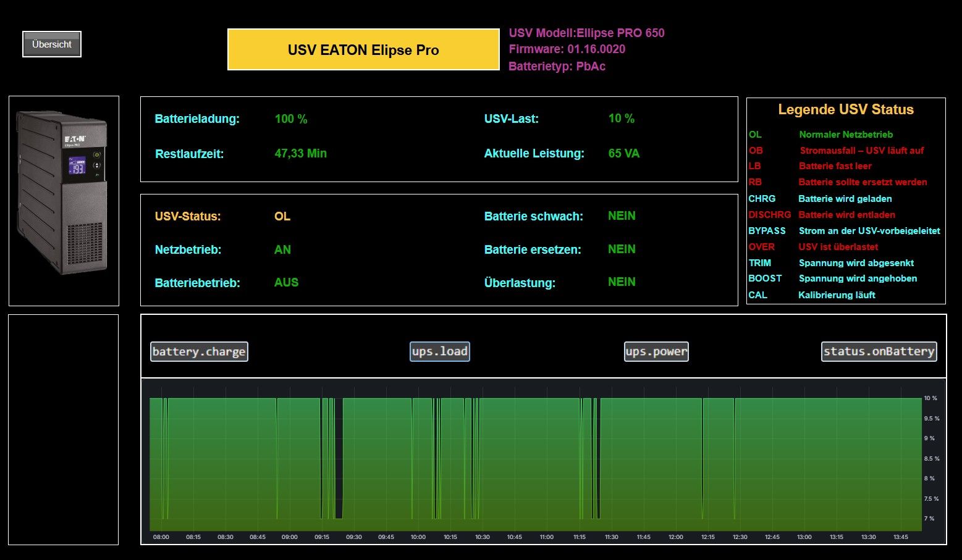The image size is (962, 560).
Task: Click the "9.5 %" chart axis label
Action: 932,419
